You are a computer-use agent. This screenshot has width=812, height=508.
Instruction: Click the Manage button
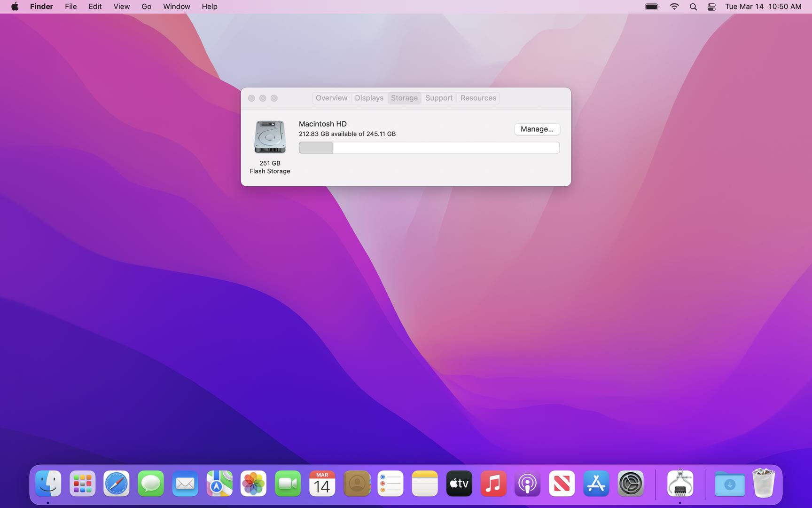click(537, 129)
